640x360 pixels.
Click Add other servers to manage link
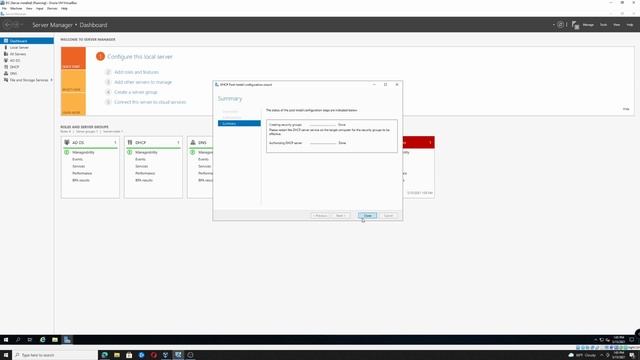pos(143,82)
